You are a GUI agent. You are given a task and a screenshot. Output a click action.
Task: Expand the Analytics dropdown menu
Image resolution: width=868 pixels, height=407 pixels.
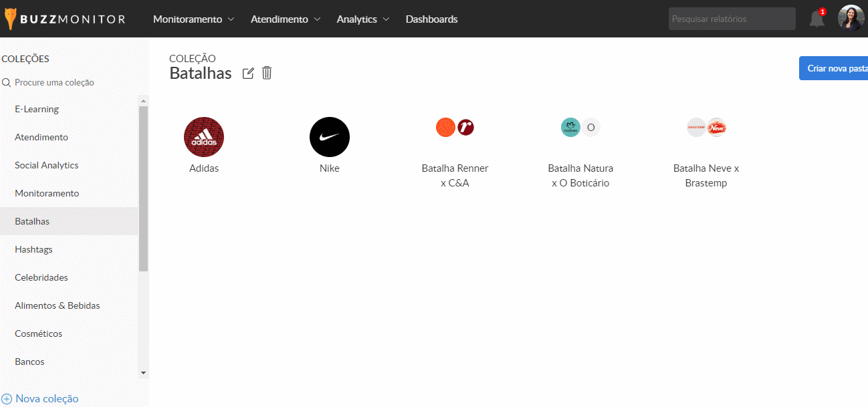click(x=363, y=19)
